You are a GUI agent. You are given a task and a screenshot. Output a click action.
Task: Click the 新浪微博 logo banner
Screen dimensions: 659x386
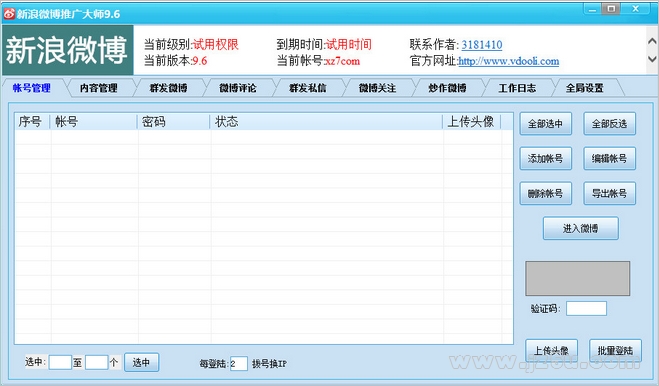pos(68,50)
